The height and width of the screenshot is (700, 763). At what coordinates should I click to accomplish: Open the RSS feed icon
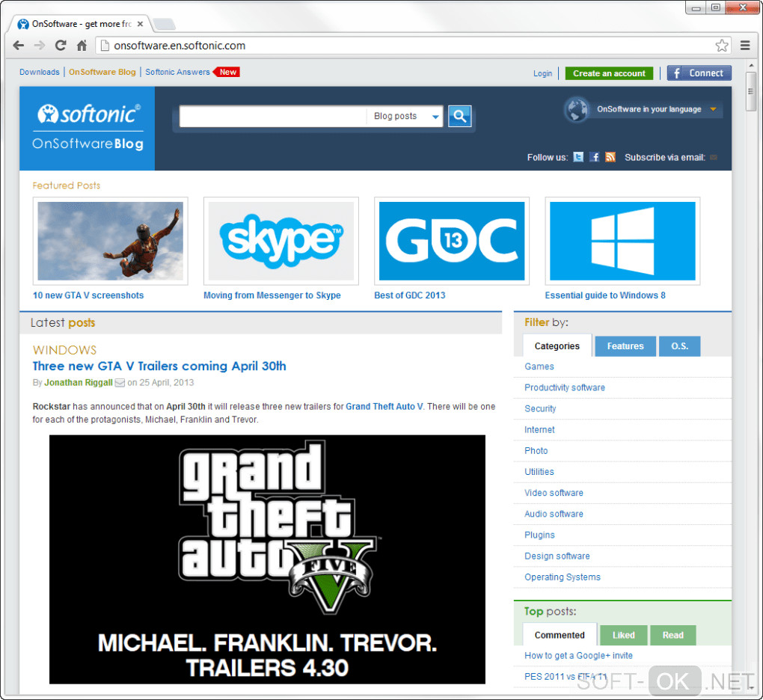pyautogui.click(x=610, y=157)
